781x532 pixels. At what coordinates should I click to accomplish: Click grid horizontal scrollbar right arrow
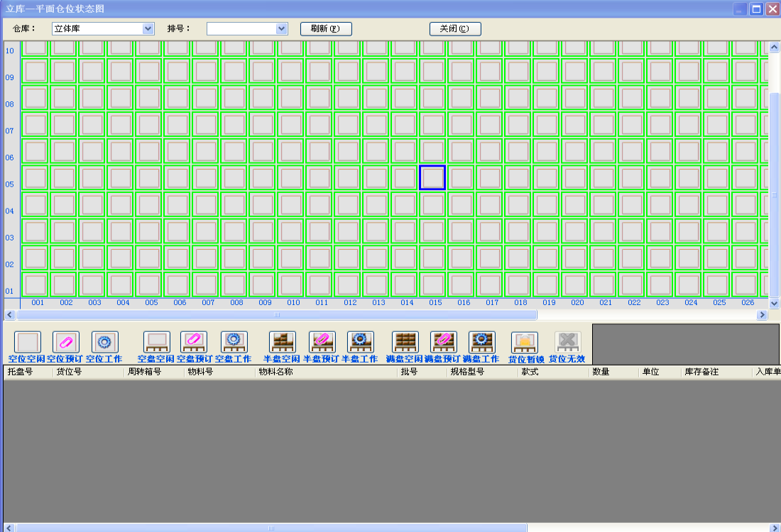[762, 314]
